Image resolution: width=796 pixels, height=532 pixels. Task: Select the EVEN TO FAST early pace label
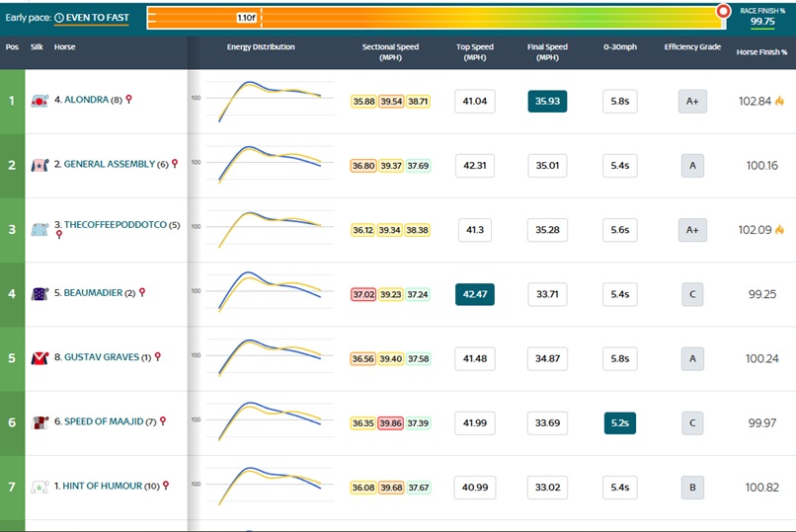[98, 18]
